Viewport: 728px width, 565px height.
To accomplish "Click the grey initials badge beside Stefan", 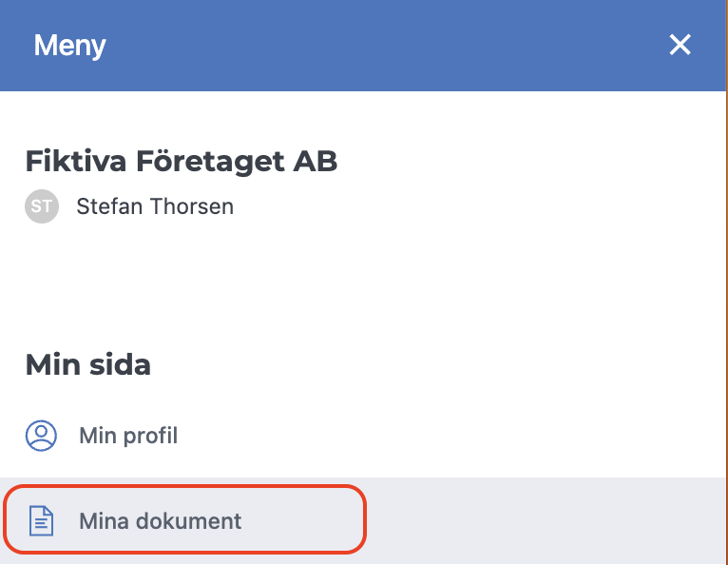I will (x=41, y=206).
